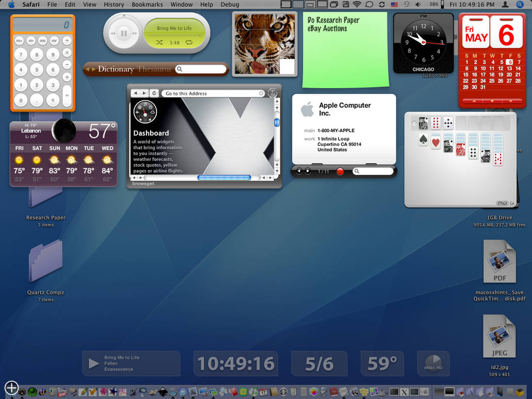Image resolution: width=532 pixels, height=399 pixels.
Task: Click the green sticky note text
Action: tap(333, 24)
